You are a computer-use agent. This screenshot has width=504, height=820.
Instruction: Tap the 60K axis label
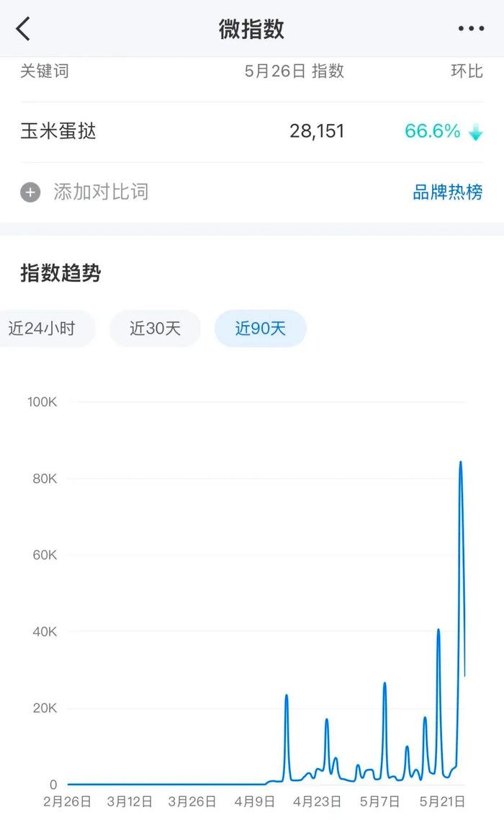[45, 555]
